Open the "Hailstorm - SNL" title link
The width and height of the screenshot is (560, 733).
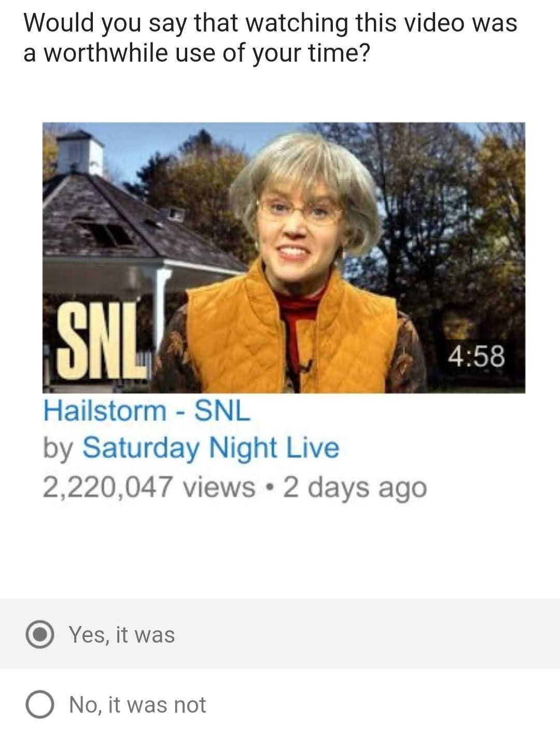click(x=146, y=411)
